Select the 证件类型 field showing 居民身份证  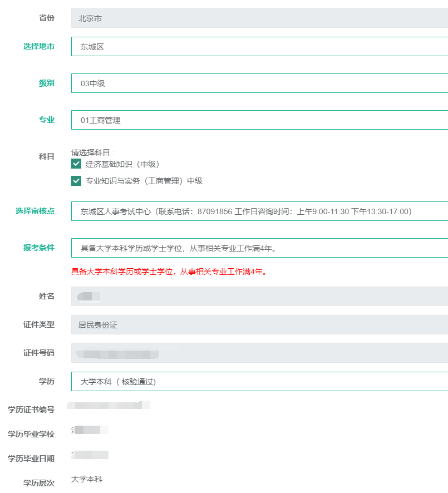[259, 325]
